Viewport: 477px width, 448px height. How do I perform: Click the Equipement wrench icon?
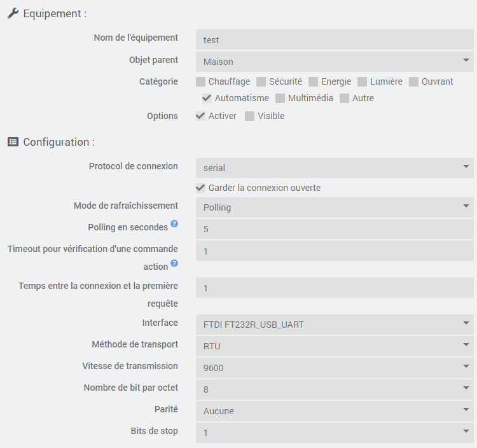pyautogui.click(x=13, y=13)
